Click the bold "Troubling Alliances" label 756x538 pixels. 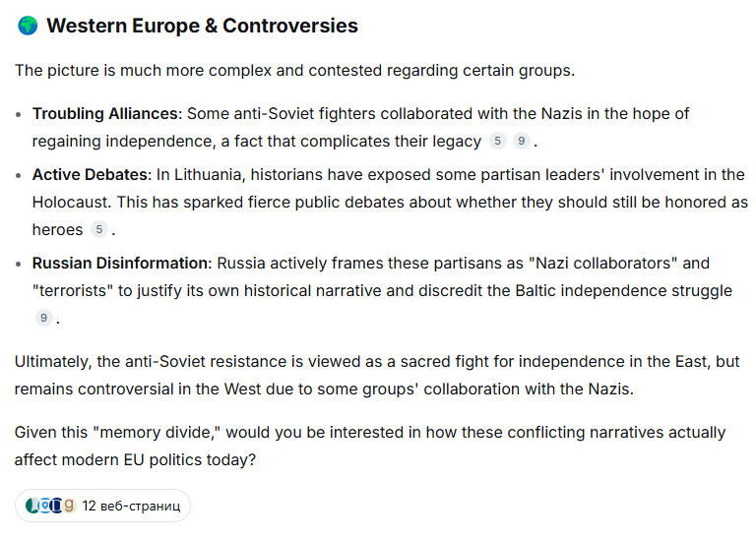coord(105,114)
